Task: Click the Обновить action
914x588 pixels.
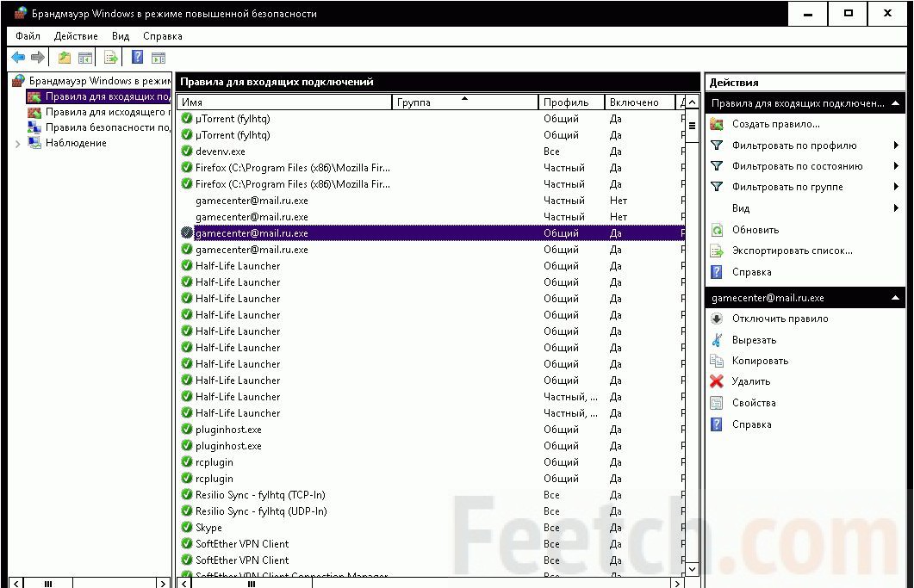Action: [x=755, y=230]
